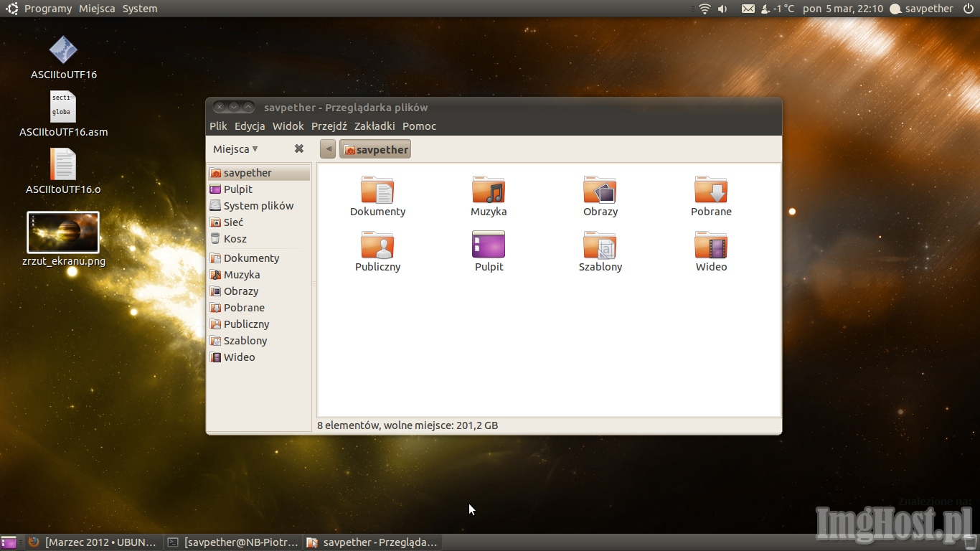Go to Dokumenty bookmark in sidebar

pyautogui.click(x=259, y=258)
